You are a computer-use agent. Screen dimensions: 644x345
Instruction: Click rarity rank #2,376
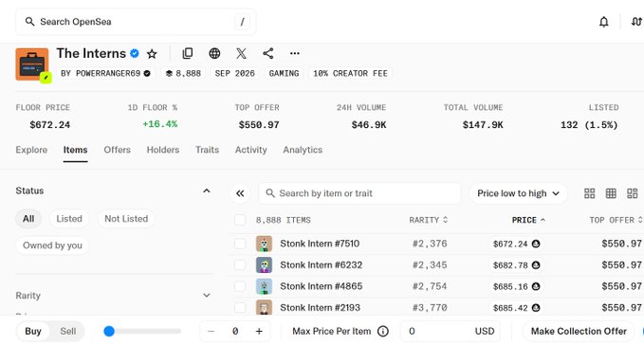click(430, 244)
